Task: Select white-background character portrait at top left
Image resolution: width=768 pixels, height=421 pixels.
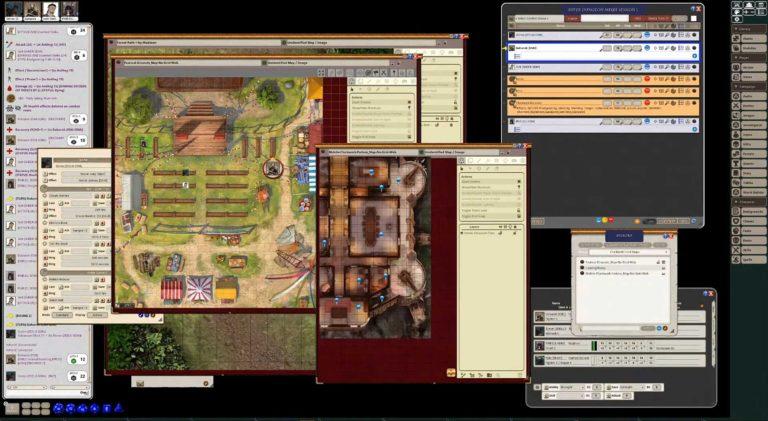Action: click(50, 10)
